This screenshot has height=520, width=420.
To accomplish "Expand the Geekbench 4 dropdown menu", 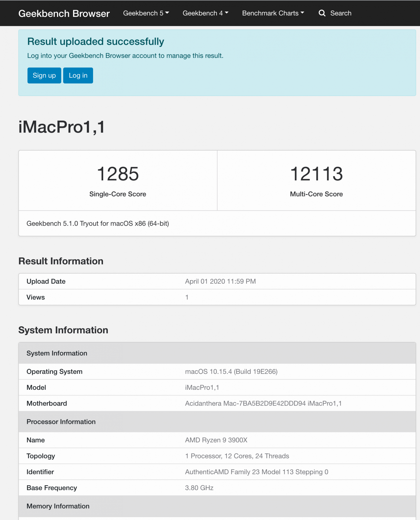I will (206, 13).
